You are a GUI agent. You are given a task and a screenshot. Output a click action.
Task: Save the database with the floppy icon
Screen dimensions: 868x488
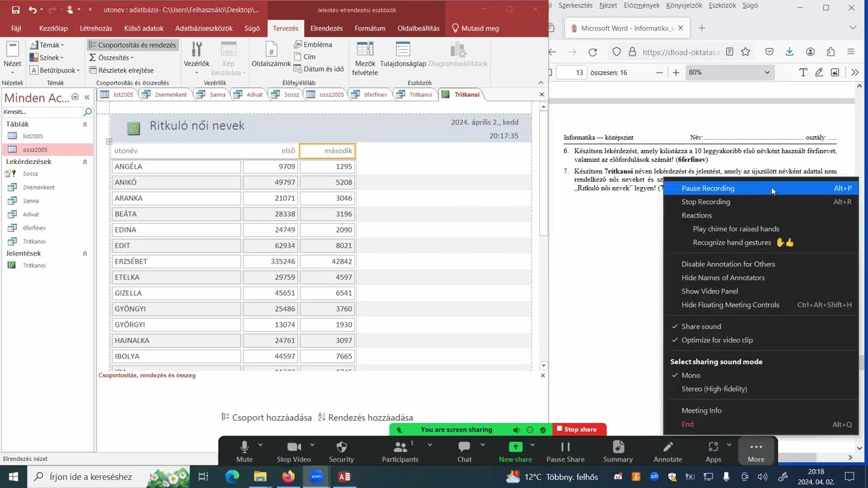tap(16, 10)
